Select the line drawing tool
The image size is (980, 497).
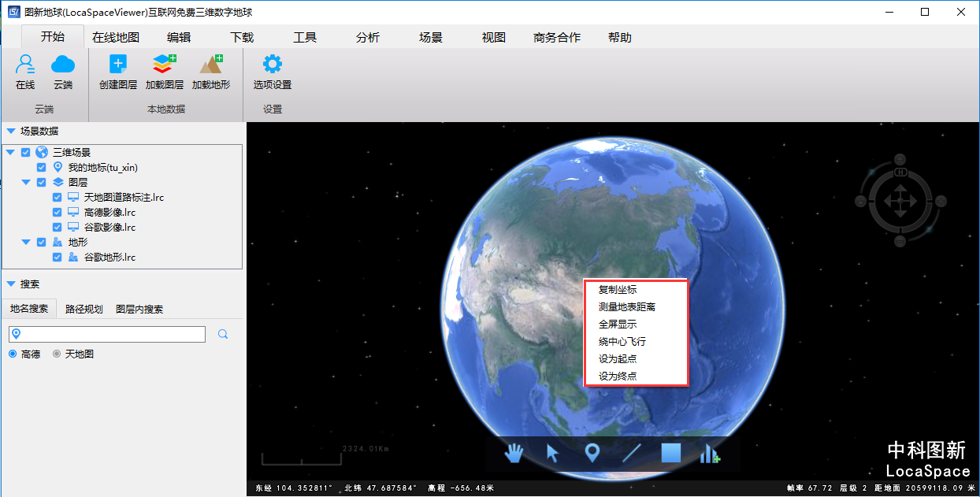[x=632, y=453]
